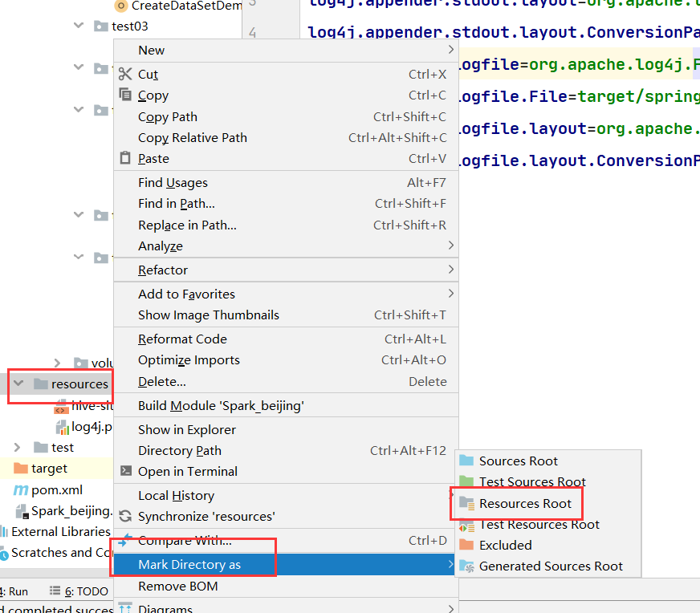700x613 pixels.
Task: Select the Cut scissors icon in context menu
Action: (x=124, y=74)
